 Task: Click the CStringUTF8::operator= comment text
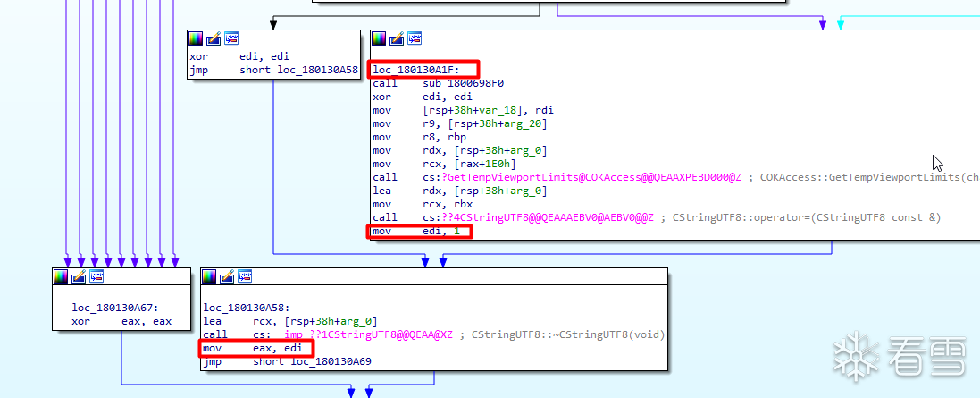tap(807, 217)
